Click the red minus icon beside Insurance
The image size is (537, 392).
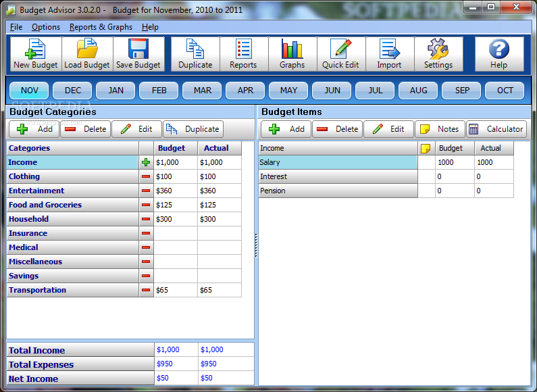[146, 233]
